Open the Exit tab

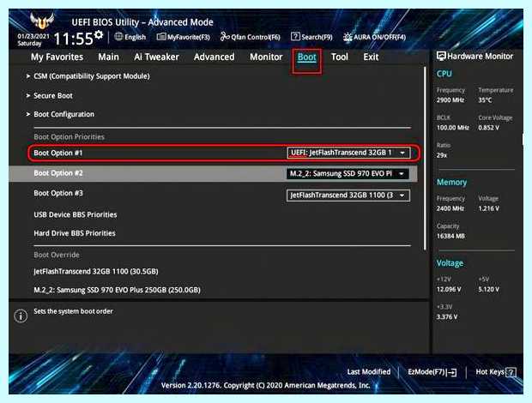coord(371,57)
